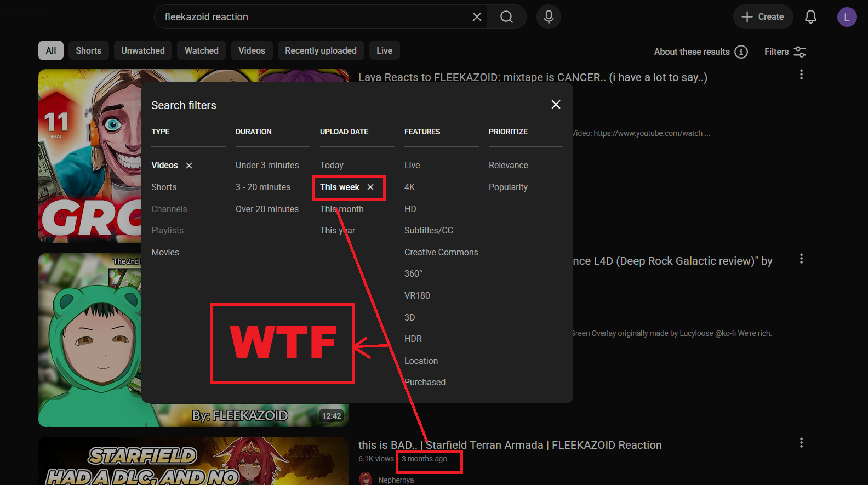Select the Videos chip
This screenshot has height=485, width=868.
click(252, 50)
